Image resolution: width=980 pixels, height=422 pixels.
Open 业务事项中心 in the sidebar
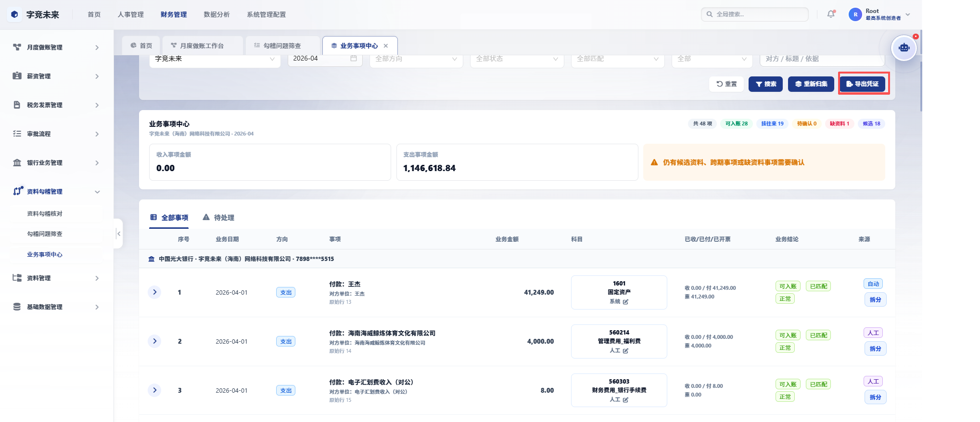(45, 254)
